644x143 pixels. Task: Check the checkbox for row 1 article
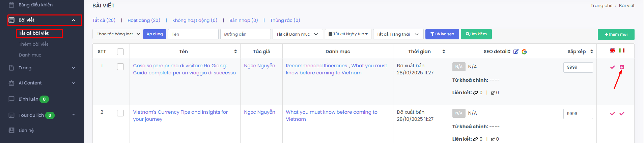[120, 67]
